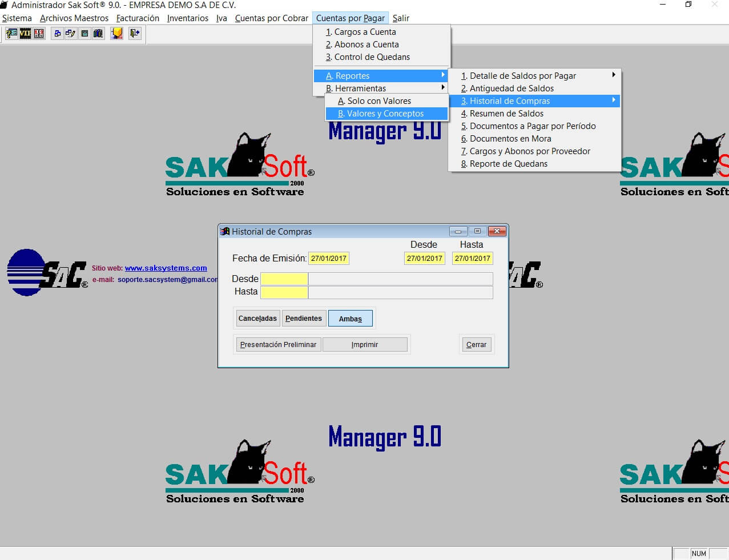Viewport: 729px width, 560px height.
Task: Maximize the Historial de Compras dialog
Action: click(477, 231)
